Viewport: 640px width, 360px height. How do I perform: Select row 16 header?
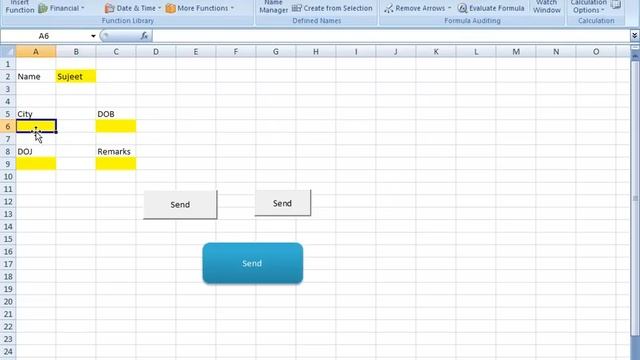point(8,251)
